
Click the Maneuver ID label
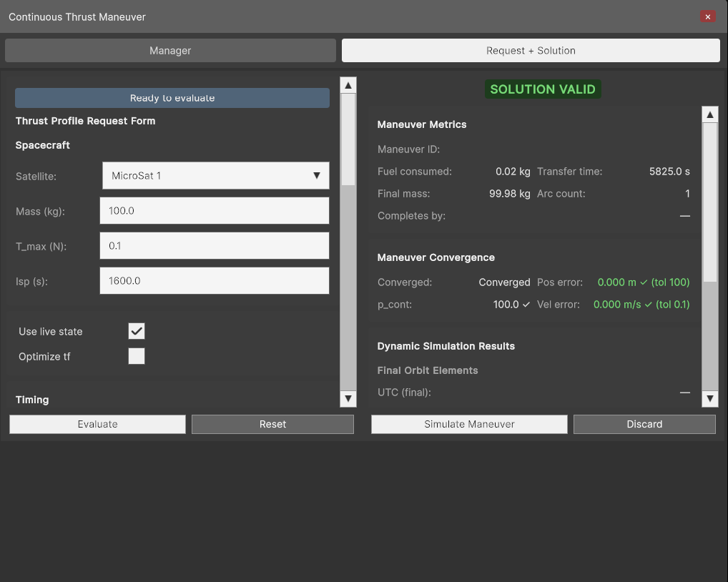(408, 149)
